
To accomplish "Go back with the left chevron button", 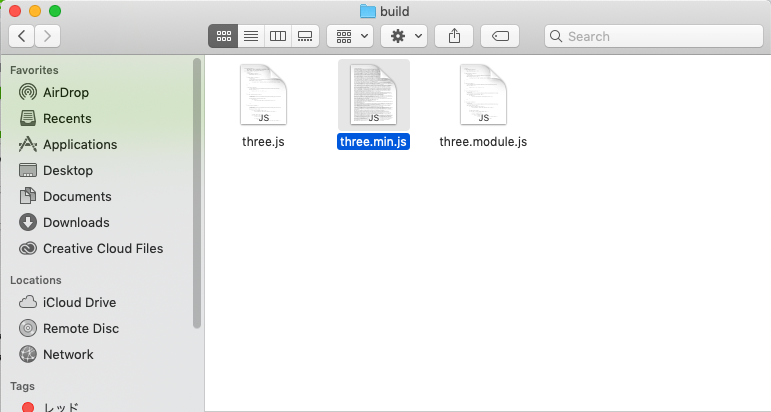I will point(22,36).
